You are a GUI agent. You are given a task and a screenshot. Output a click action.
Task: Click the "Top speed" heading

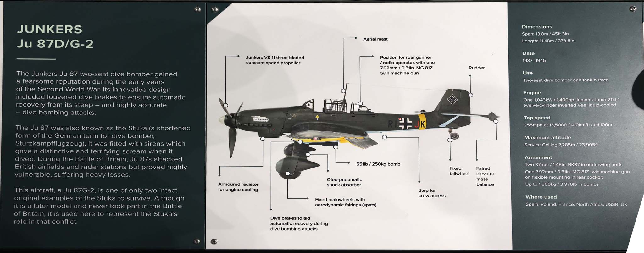(537, 118)
